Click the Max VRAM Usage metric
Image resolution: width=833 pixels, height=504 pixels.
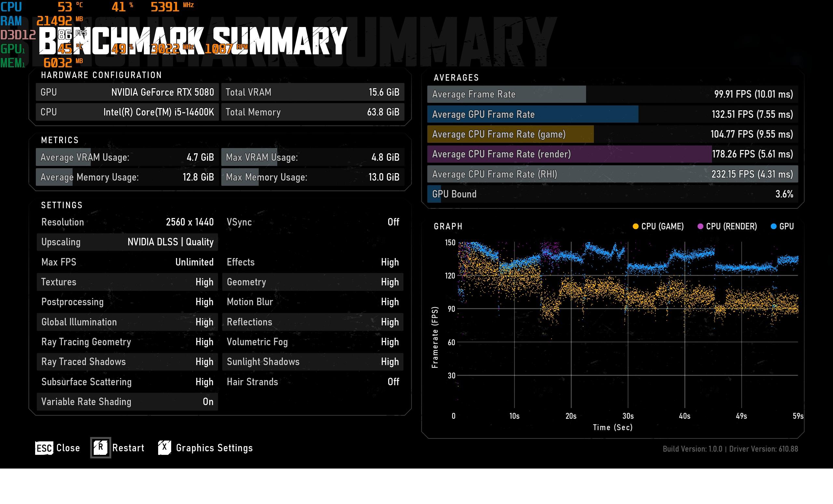[x=313, y=157]
